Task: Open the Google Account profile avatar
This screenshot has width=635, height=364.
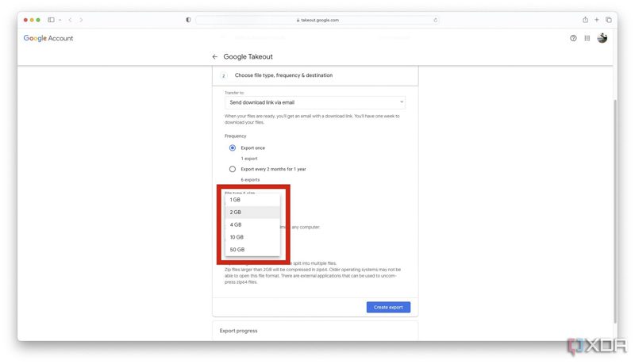Action: 602,38
